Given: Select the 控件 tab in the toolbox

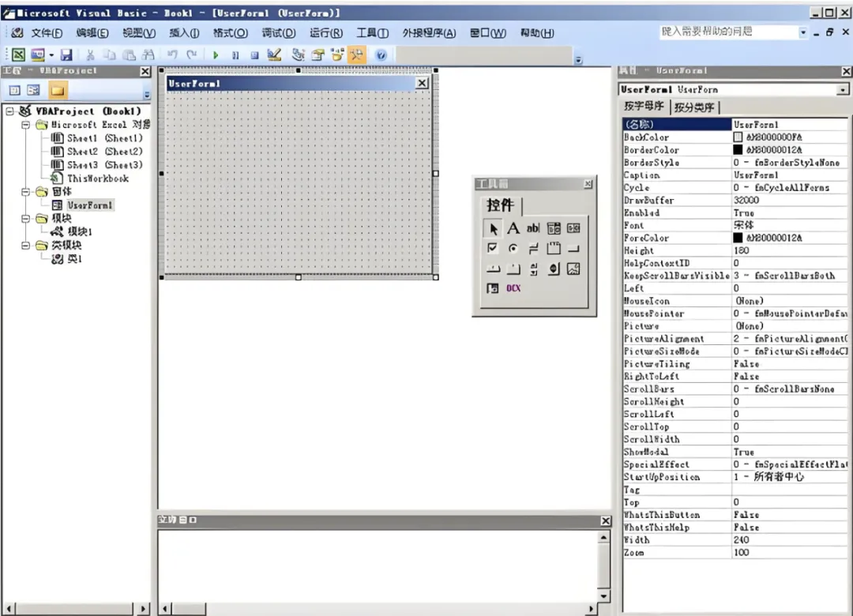Looking at the screenshot, I should coord(501,205).
